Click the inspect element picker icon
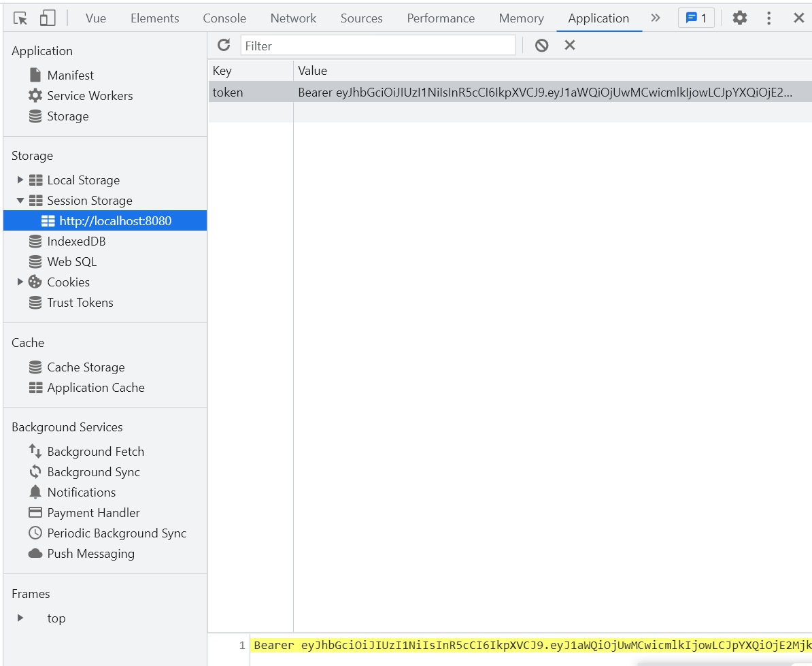Viewport: 812px width, 666px height. click(x=20, y=18)
